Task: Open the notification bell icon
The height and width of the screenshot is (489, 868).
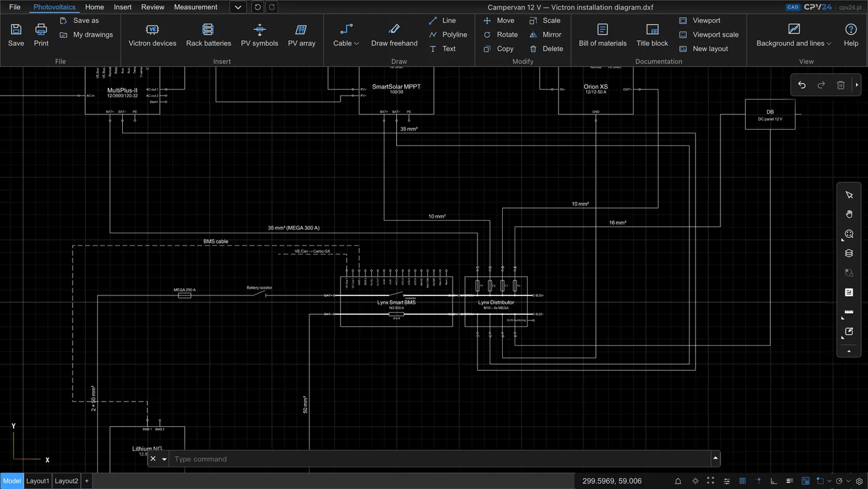Action: 678,481
